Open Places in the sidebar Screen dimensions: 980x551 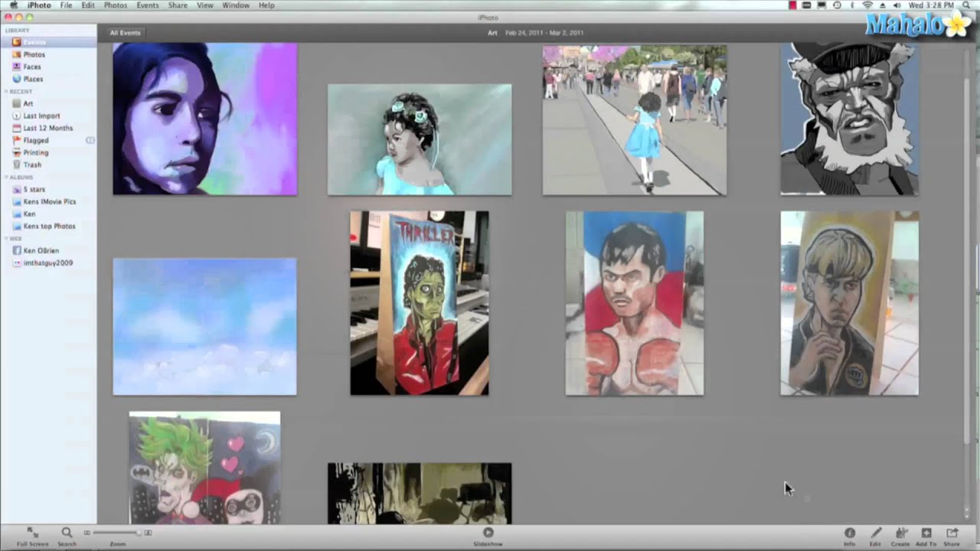tap(32, 79)
